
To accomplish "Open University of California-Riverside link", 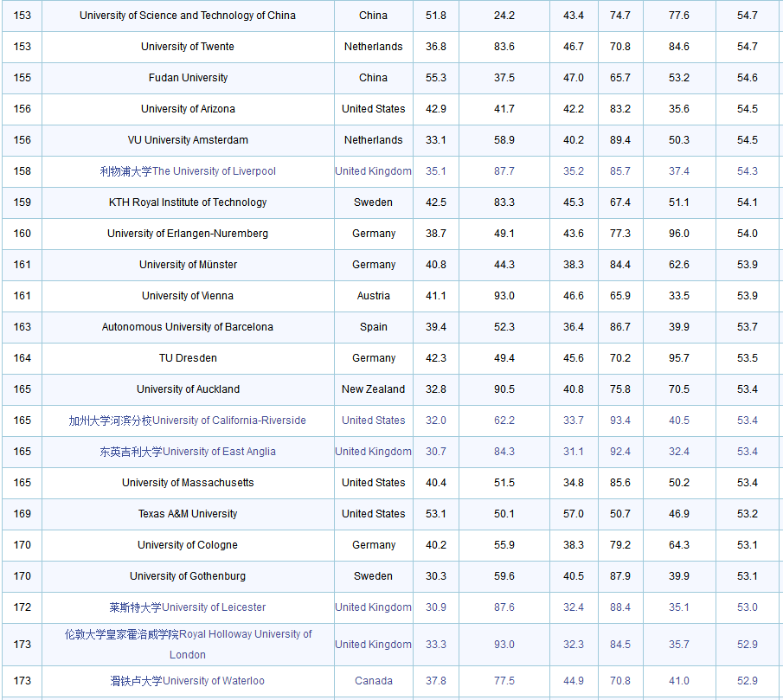I will [x=188, y=421].
